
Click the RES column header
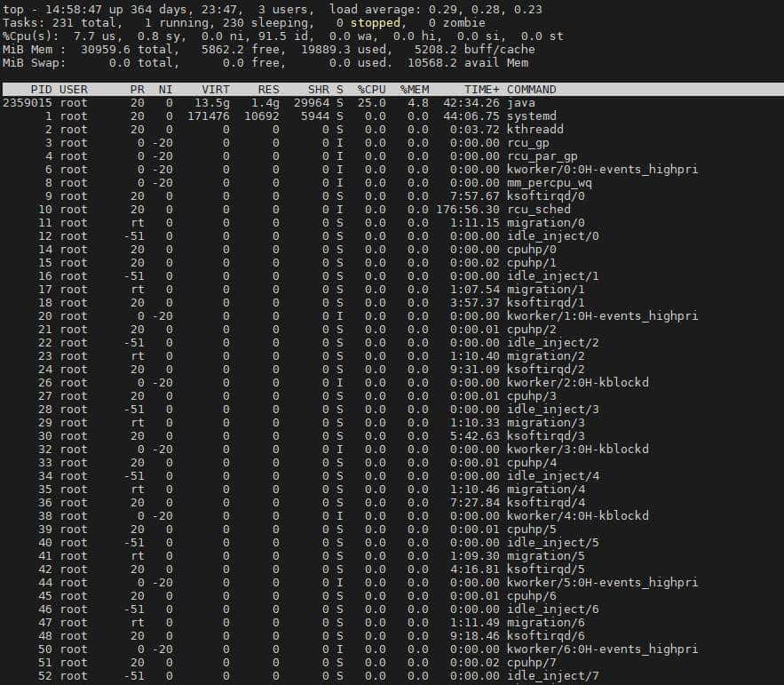tap(268, 90)
